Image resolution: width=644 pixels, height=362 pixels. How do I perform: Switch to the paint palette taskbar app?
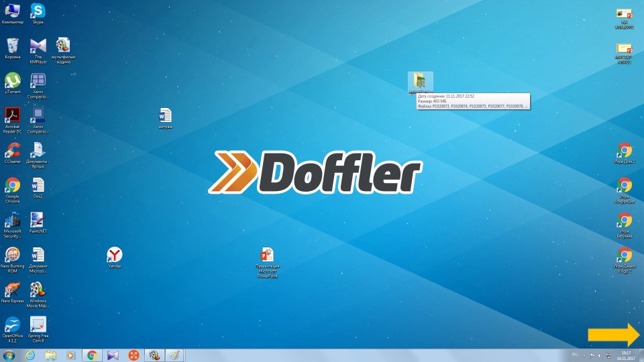[x=175, y=355]
